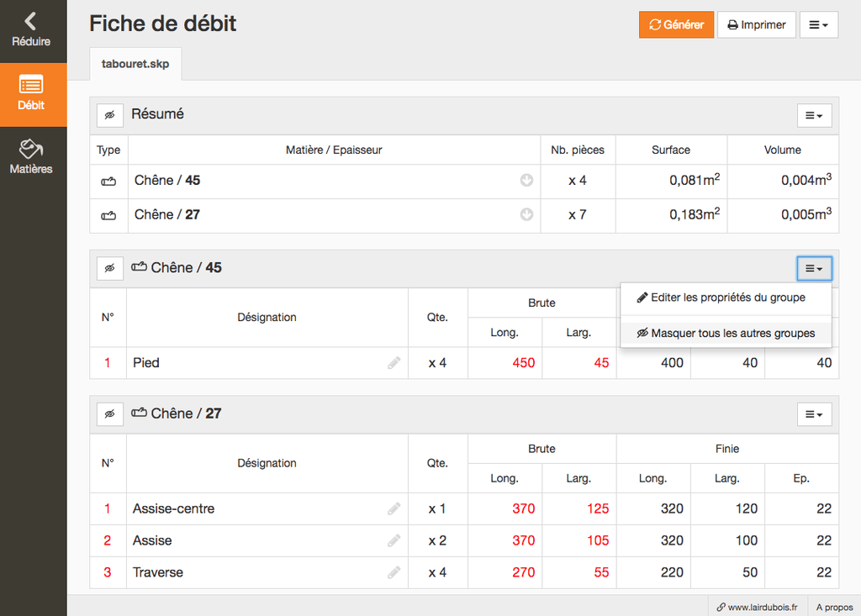Click pencil icon for Traverse row
Viewport: 861px width, 616px height.
click(x=394, y=572)
